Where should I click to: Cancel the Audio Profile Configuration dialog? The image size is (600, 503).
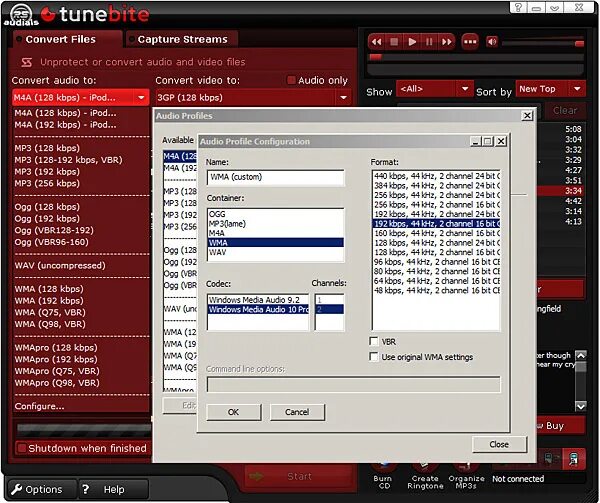pyautogui.click(x=297, y=412)
